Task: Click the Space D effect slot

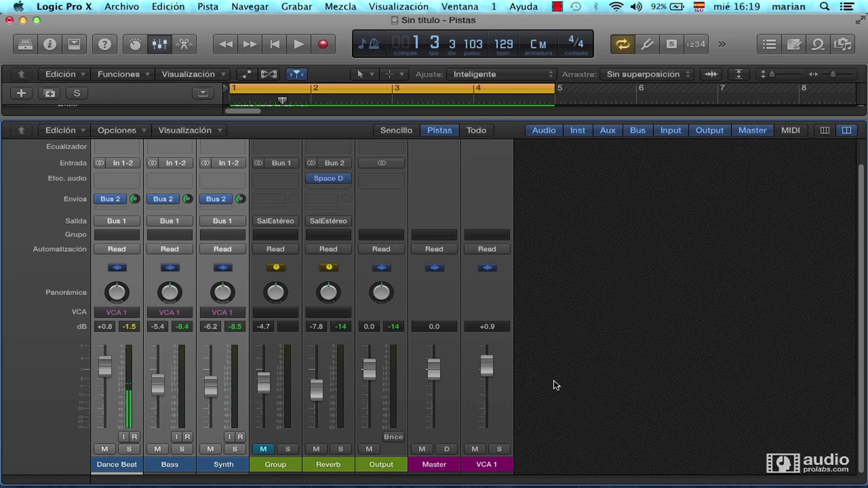Action: coord(328,178)
